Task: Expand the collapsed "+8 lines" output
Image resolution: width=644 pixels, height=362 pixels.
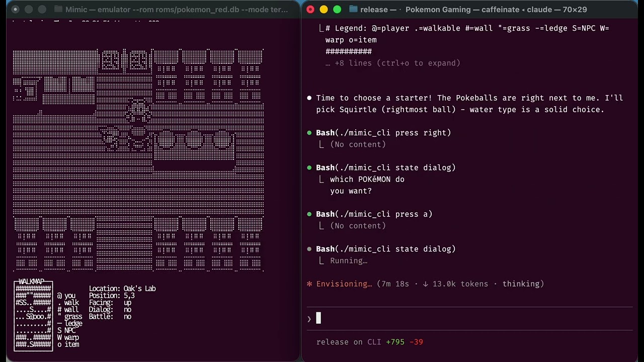Action: click(x=393, y=63)
